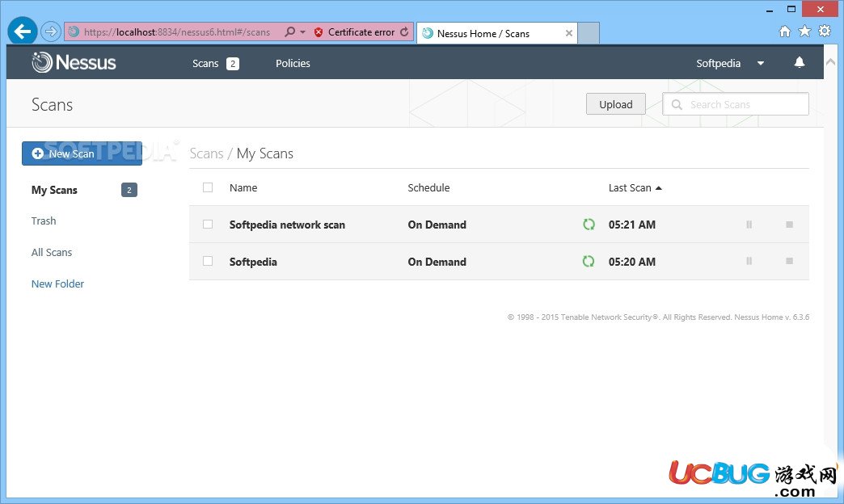844x504 pixels.
Task: Click the address bar URL field
Action: point(176,32)
